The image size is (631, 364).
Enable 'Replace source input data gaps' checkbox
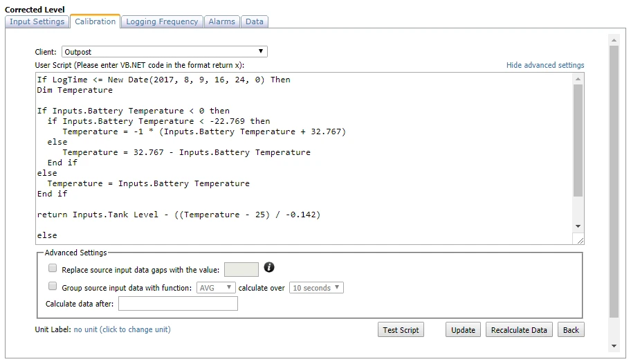point(53,269)
